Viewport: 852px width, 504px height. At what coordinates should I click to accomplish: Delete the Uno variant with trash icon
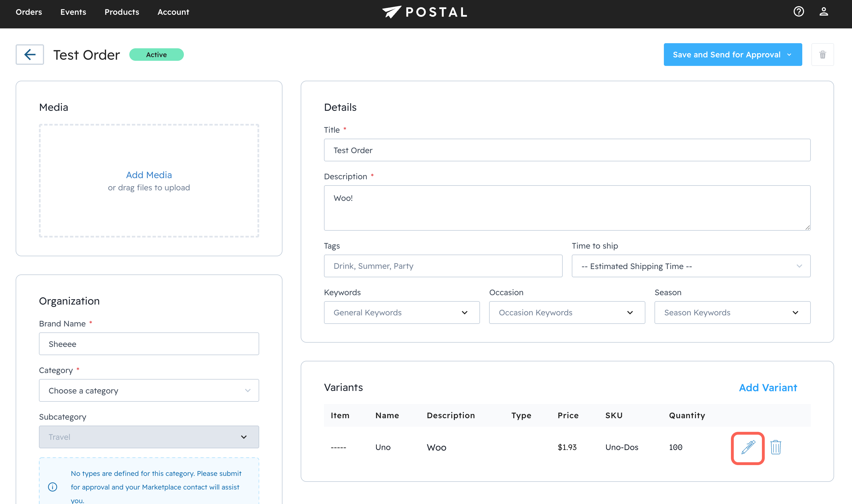pos(776,447)
